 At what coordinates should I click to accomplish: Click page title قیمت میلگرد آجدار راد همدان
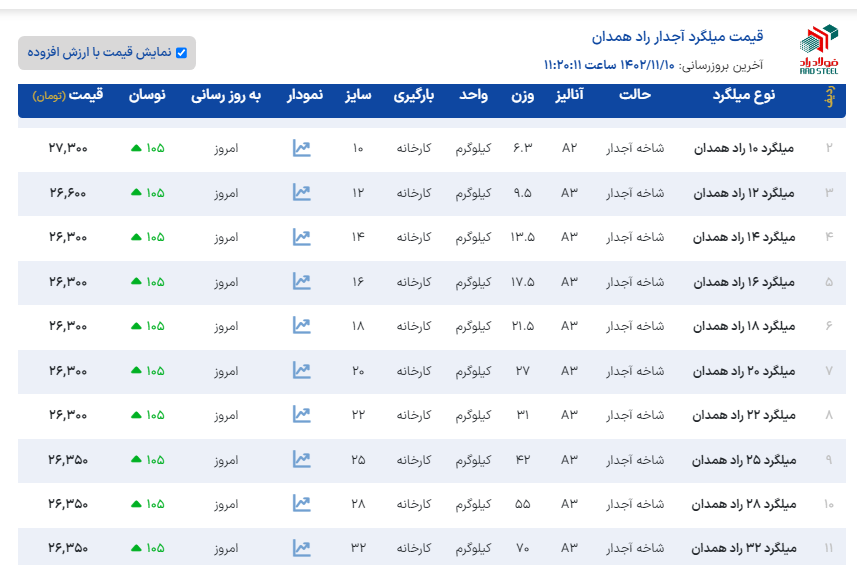(x=677, y=36)
